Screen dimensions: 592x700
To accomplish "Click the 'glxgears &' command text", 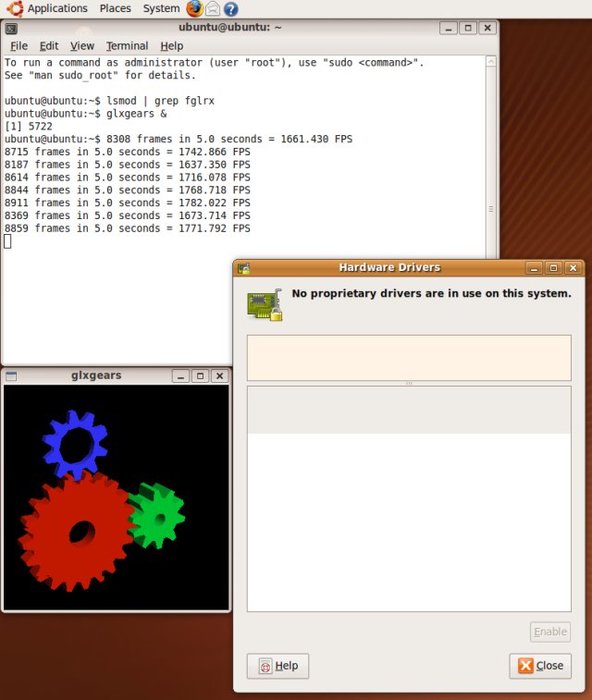I will pyautogui.click(x=136, y=114).
